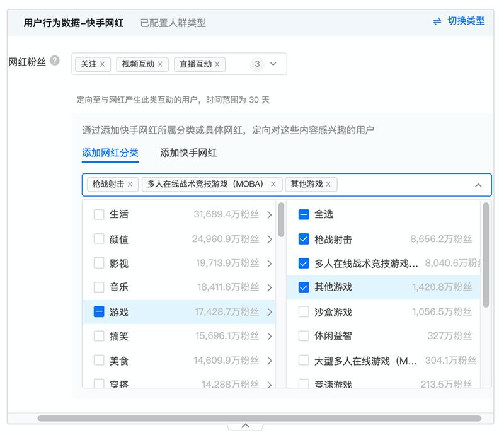
Task: Check the 生活 category checkbox
Action: 99,214
